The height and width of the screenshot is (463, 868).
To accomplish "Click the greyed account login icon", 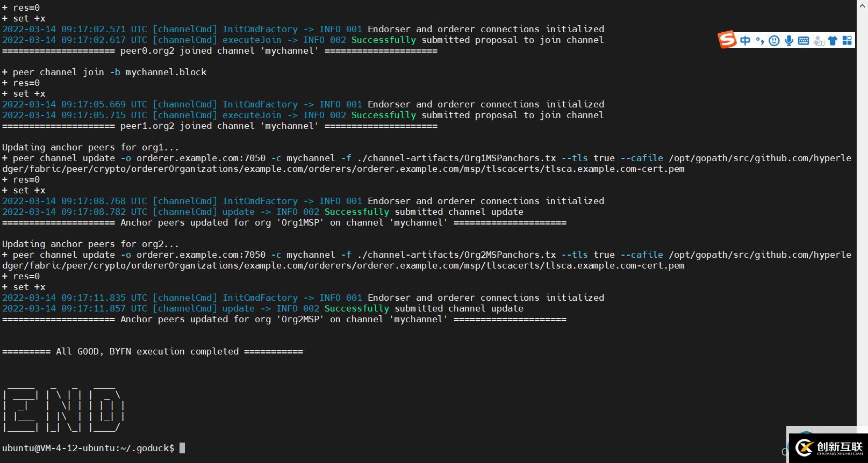I will (819, 41).
